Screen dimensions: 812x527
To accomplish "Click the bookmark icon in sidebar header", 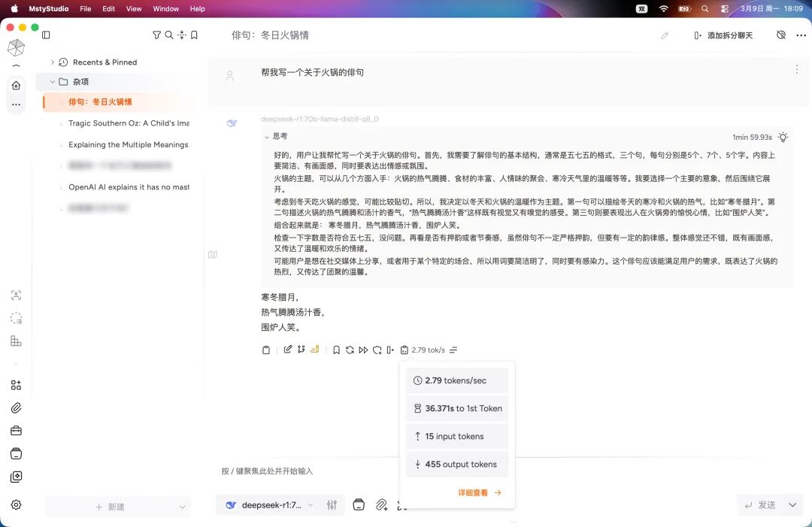I will (194, 35).
